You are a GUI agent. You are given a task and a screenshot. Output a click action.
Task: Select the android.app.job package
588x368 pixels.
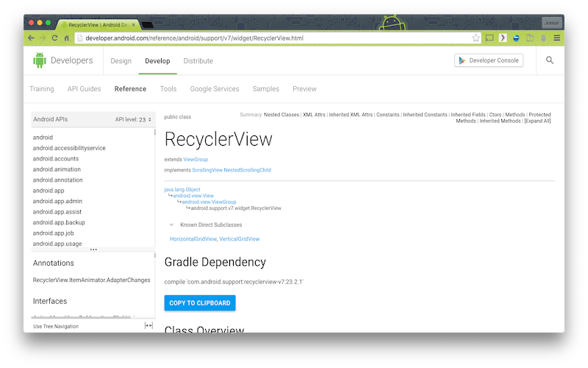coord(53,233)
